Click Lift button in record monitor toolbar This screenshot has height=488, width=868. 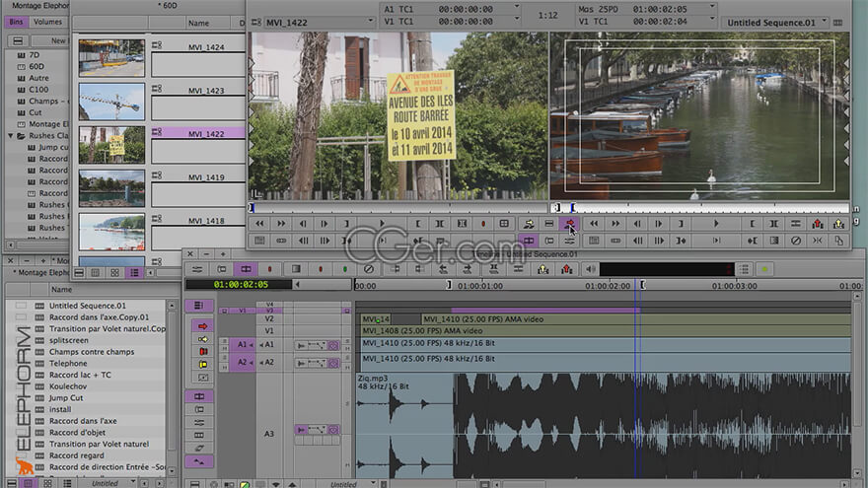click(x=818, y=224)
